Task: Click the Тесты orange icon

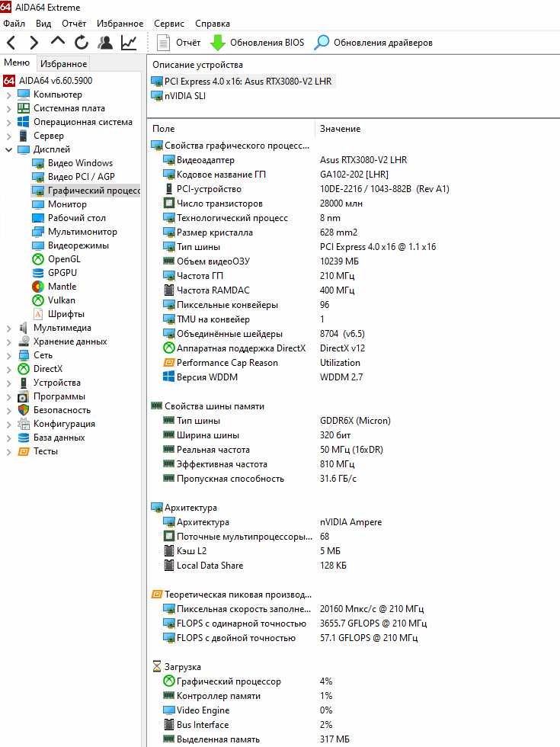Action: click(x=24, y=451)
